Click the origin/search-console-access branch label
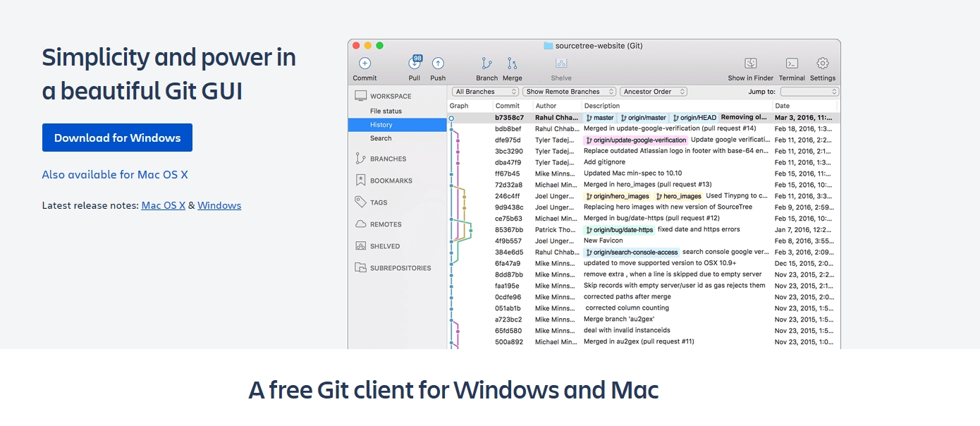 pyautogui.click(x=632, y=252)
